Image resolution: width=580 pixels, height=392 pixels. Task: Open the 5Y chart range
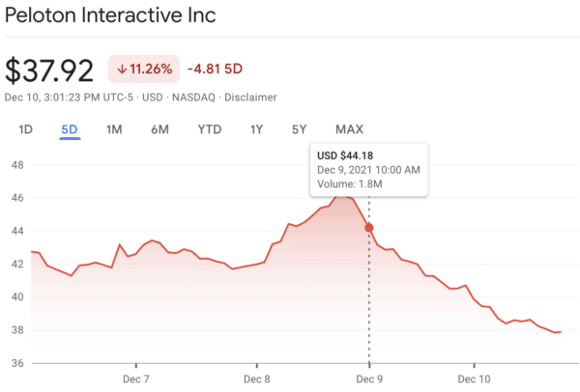pyautogui.click(x=300, y=129)
